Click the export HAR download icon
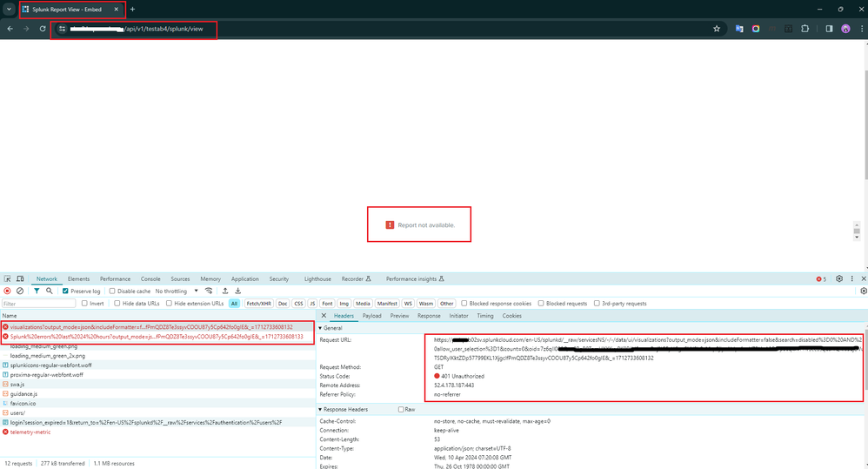This screenshot has height=469, width=868. (237, 291)
